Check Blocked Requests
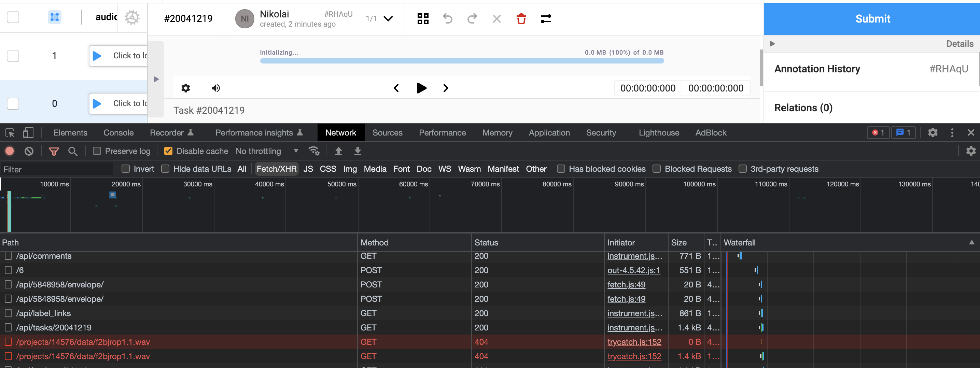Screen dimensions: 980x368 pyautogui.click(x=657, y=169)
